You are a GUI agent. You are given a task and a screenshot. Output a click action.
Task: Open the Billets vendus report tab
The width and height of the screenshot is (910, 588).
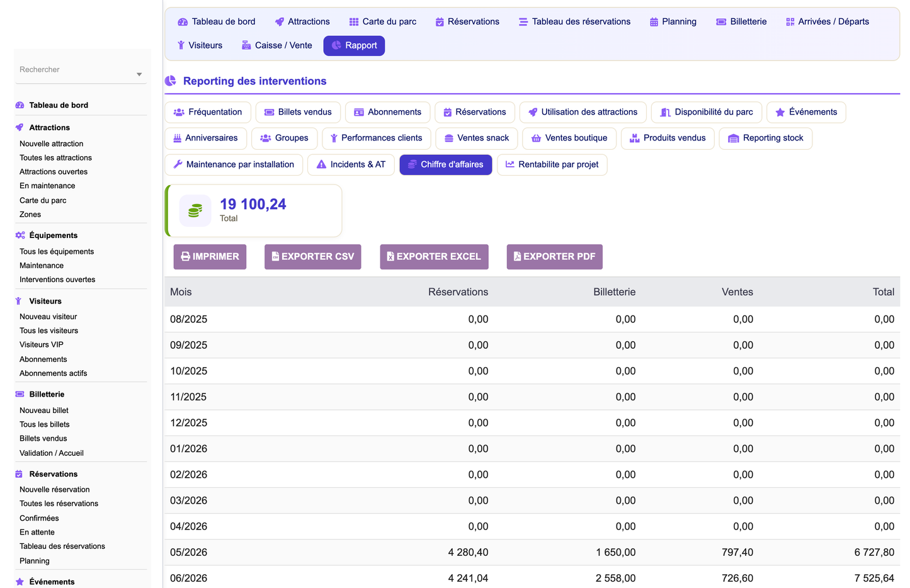point(298,112)
